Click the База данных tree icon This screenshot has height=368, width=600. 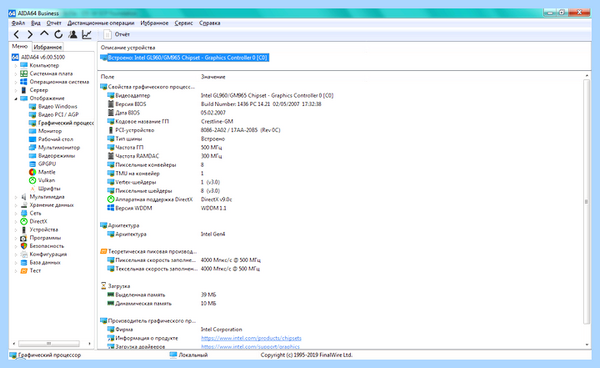click(x=24, y=262)
